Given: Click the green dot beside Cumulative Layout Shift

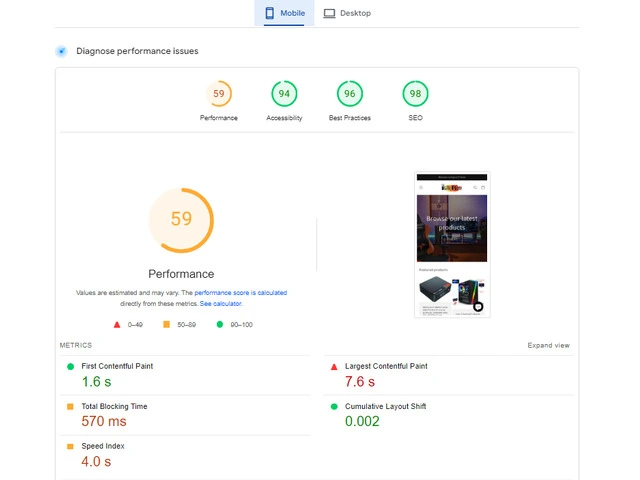Looking at the screenshot, I should (334, 407).
